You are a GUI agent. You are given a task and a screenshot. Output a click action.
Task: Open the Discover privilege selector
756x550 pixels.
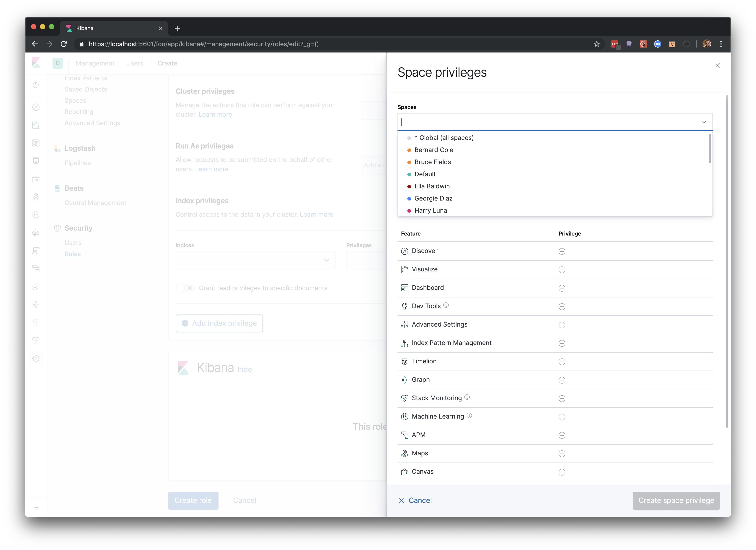tap(562, 251)
